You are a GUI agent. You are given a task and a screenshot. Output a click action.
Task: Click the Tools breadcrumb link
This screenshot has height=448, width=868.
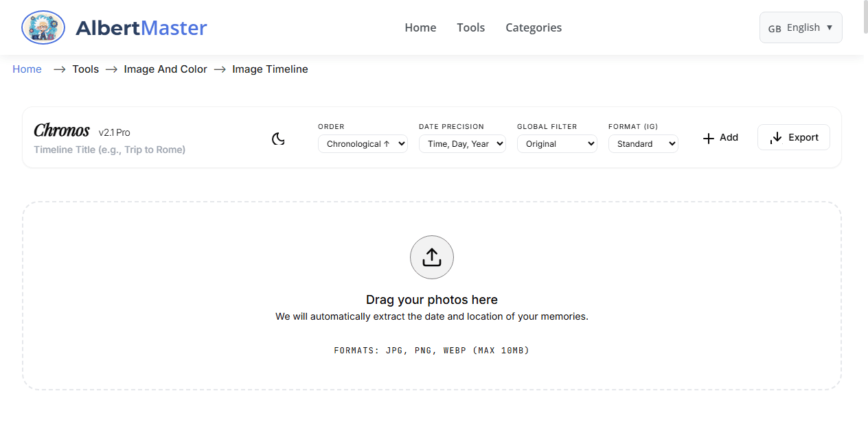[85, 69]
